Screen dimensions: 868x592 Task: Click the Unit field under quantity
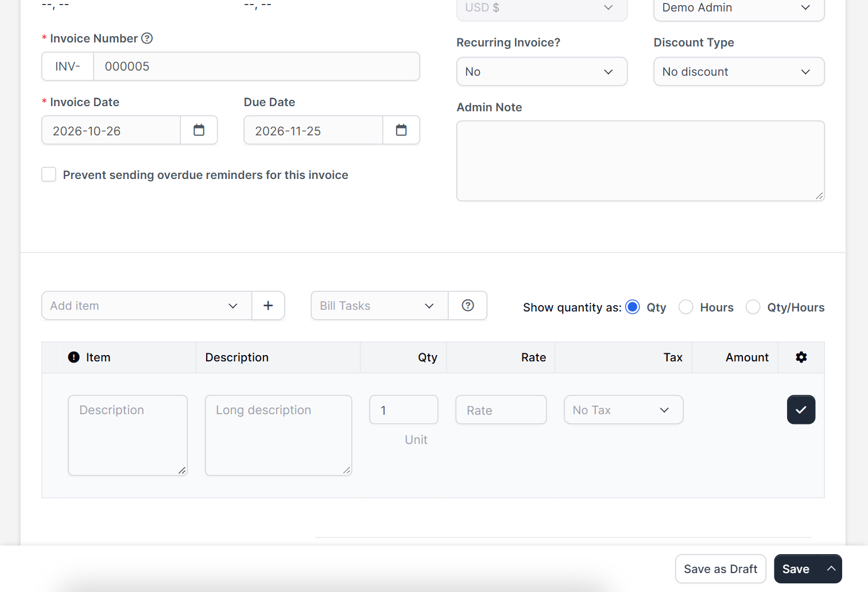pos(416,440)
